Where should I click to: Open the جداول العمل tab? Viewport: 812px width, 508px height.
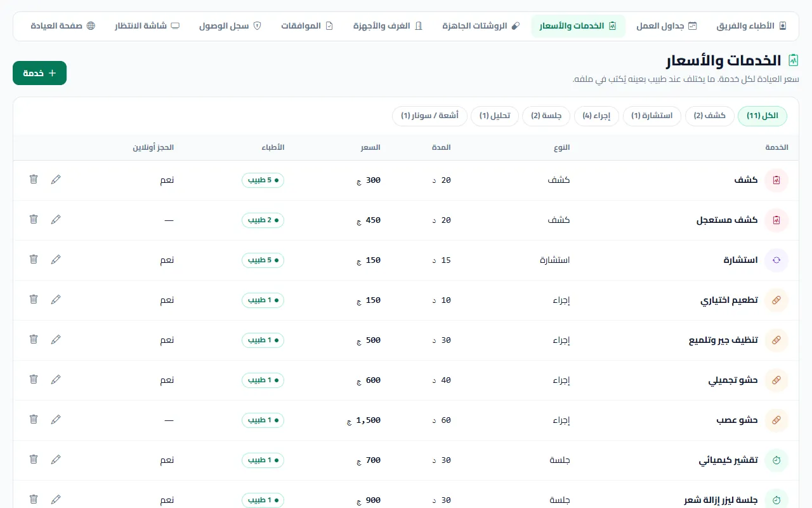[x=666, y=26]
